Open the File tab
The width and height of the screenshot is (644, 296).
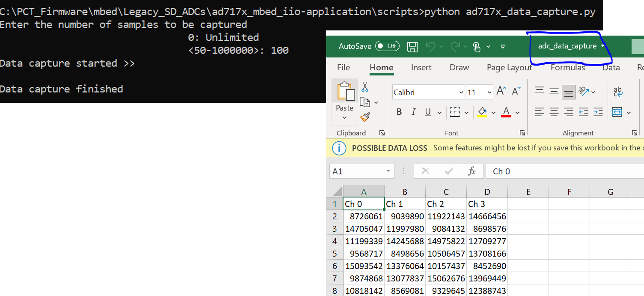point(343,68)
